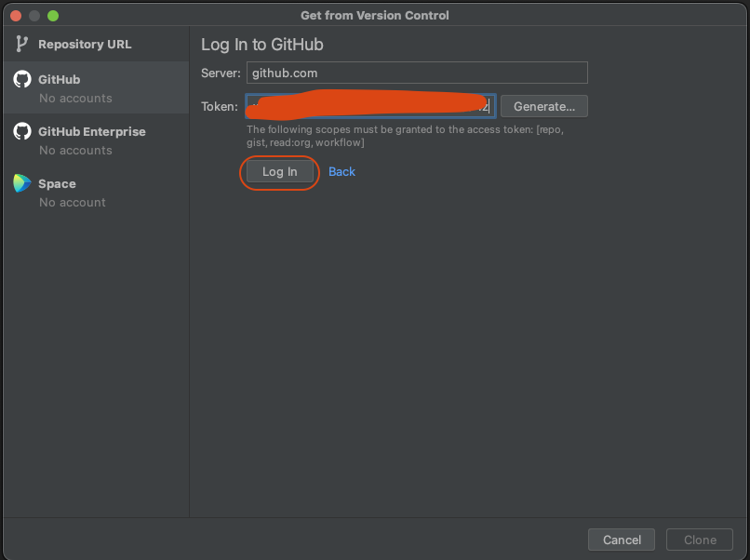The image size is (750, 560).
Task: Click the 'Token:' label
Action: 219,106
